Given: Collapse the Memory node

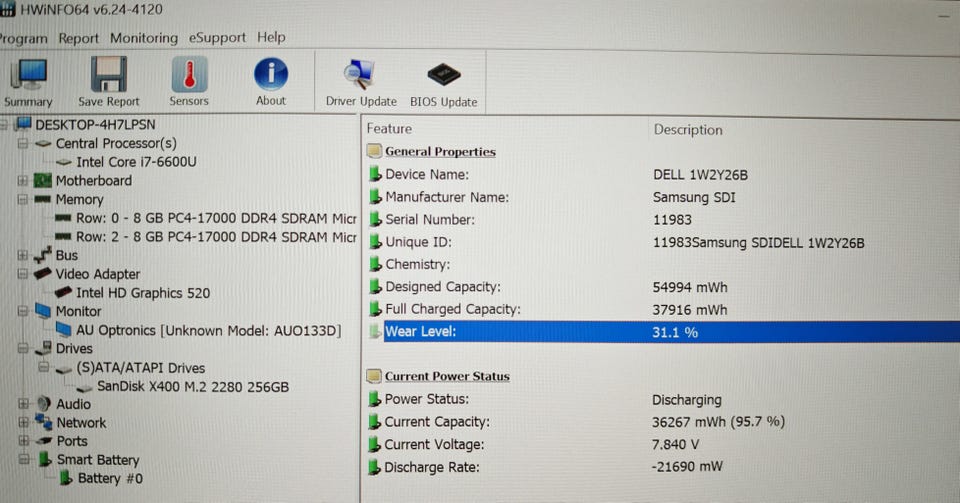Looking at the screenshot, I should (x=23, y=199).
